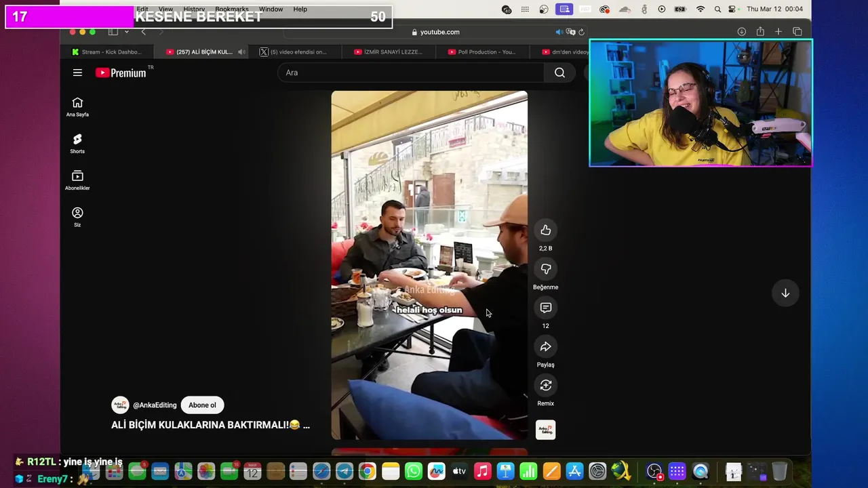The width and height of the screenshot is (868, 488).
Task: Open Music from the Dock
Action: click(x=482, y=471)
